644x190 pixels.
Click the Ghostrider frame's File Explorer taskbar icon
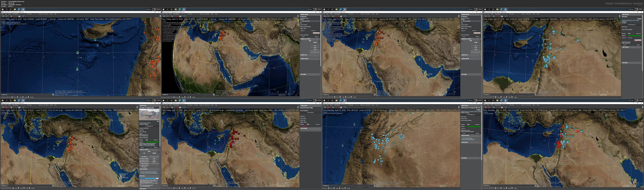pos(15,100)
